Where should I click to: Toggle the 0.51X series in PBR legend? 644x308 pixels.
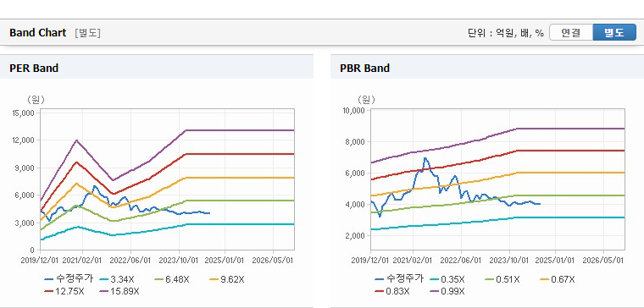(502, 279)
